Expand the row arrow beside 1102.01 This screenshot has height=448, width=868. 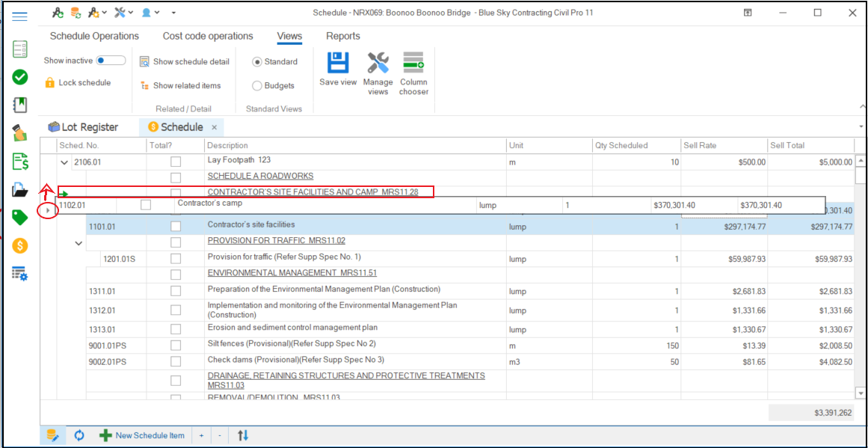pyautogui.click(x=49, y=210)
